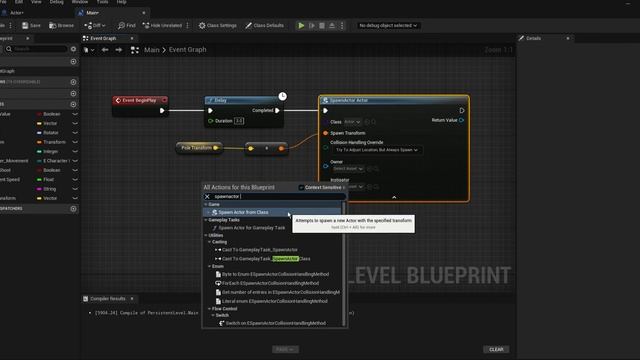Click the Spawn Transform input pin

point(325,133)
